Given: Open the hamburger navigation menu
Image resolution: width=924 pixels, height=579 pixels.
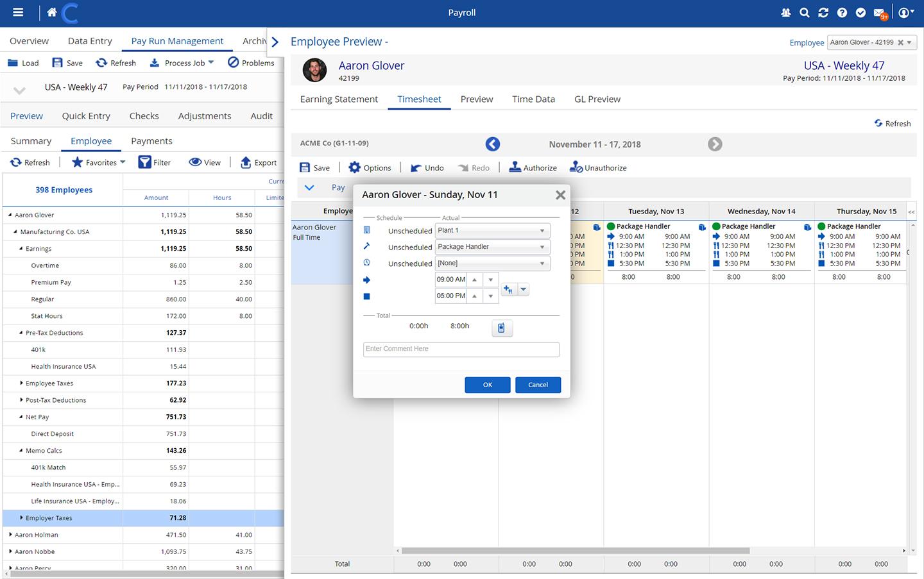Looking at the screenshot, I should [x=18, y=12].
